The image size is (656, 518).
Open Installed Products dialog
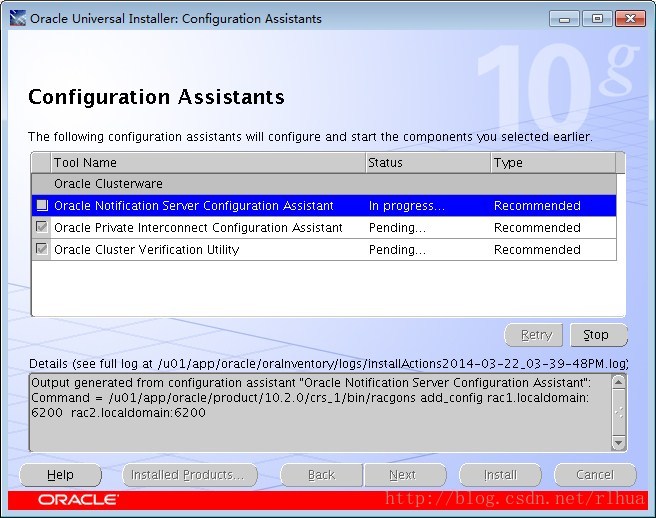pyautogui.click(x=190, y=475)
